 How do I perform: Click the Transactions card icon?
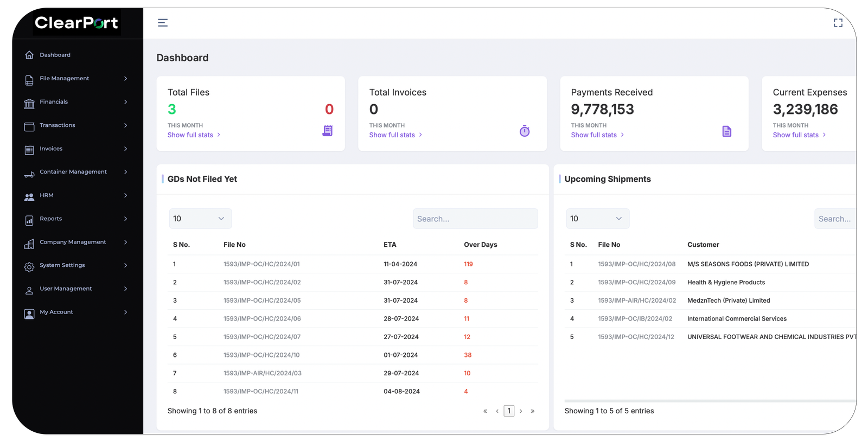point(29,126)
